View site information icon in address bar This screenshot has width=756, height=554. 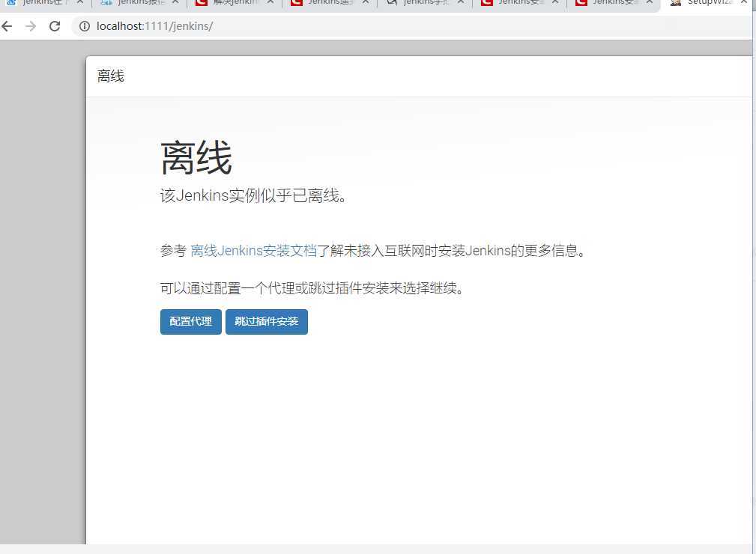click(85, 26)
